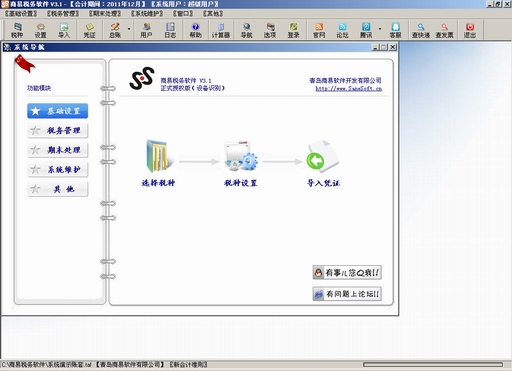Expand the dropdown arrow beside 腾讯
The width and height of the screenshot is (512, 371).
pos(380,29)
